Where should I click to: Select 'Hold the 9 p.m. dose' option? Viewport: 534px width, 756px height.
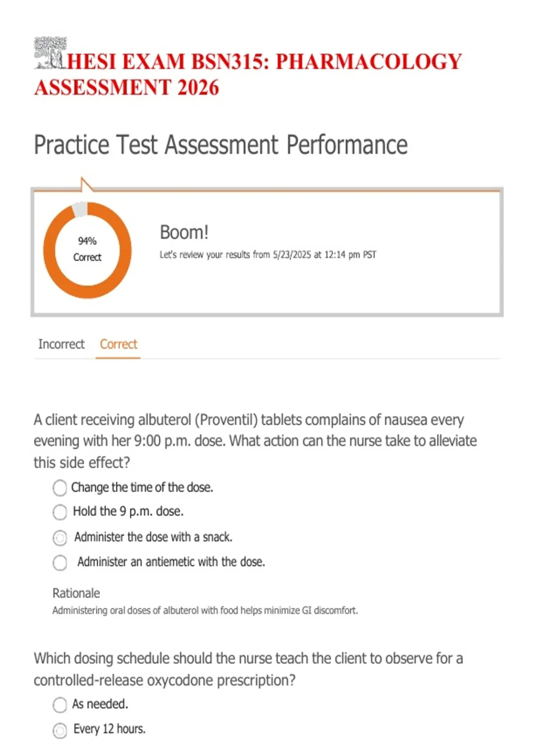pyautogui.click(x=60, y=512)
